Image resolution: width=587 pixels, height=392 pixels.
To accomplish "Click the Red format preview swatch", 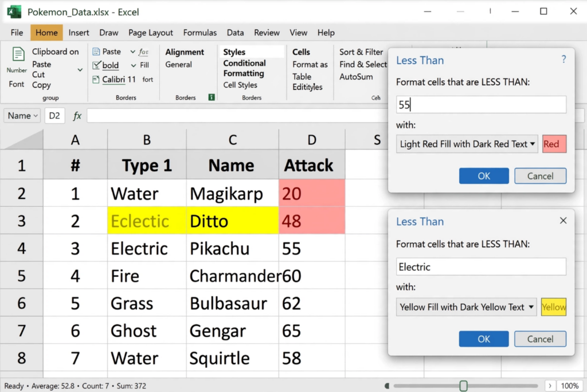I will click(x=554, y=144).
